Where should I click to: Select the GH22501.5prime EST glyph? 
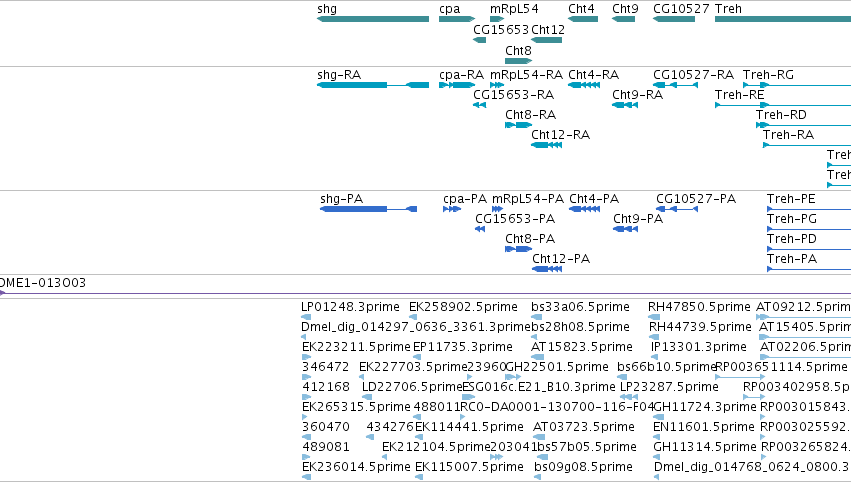click(513, 377)
